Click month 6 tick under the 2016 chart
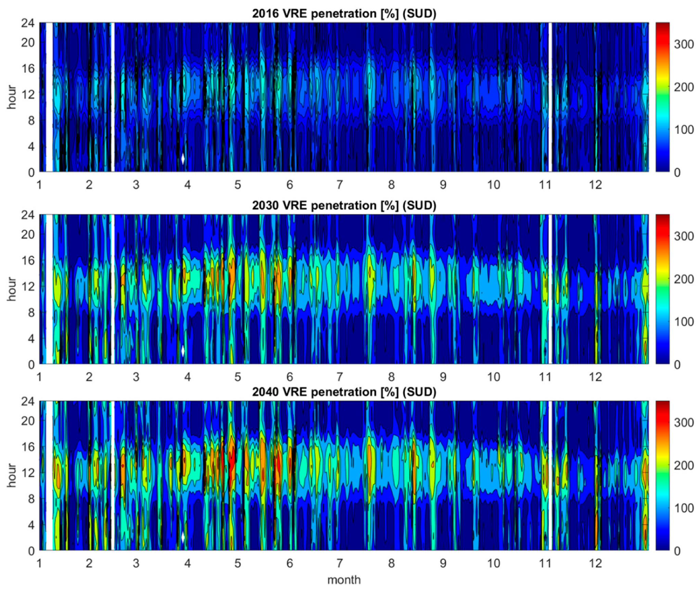 [290, 185]
